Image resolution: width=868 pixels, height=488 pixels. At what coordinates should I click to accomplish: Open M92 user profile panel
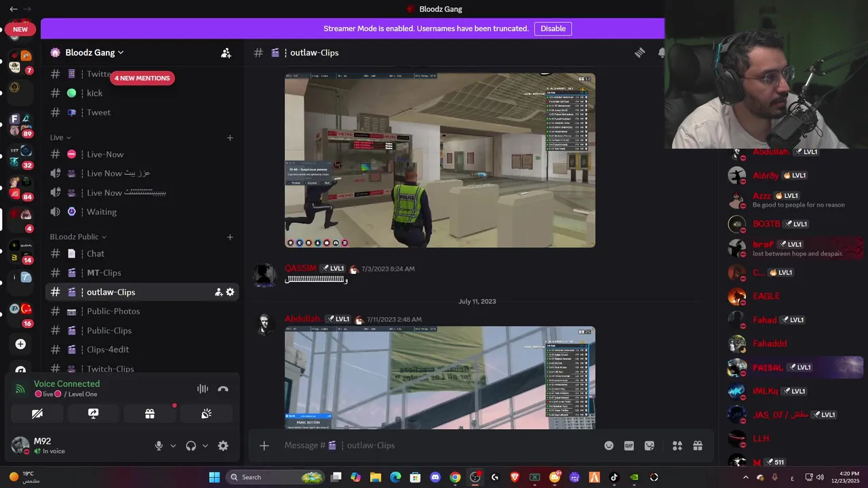tap(41, 445)
